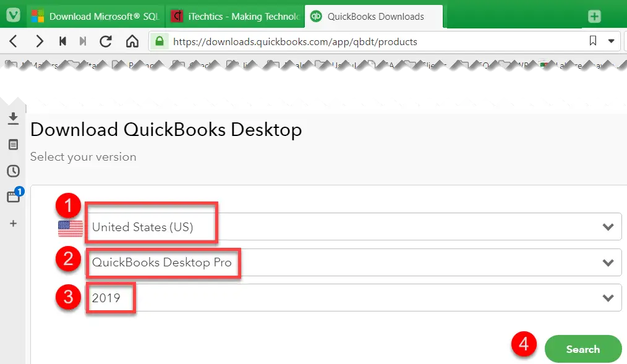
Task: Open the Window panel with badge
Action: (14, 195)
